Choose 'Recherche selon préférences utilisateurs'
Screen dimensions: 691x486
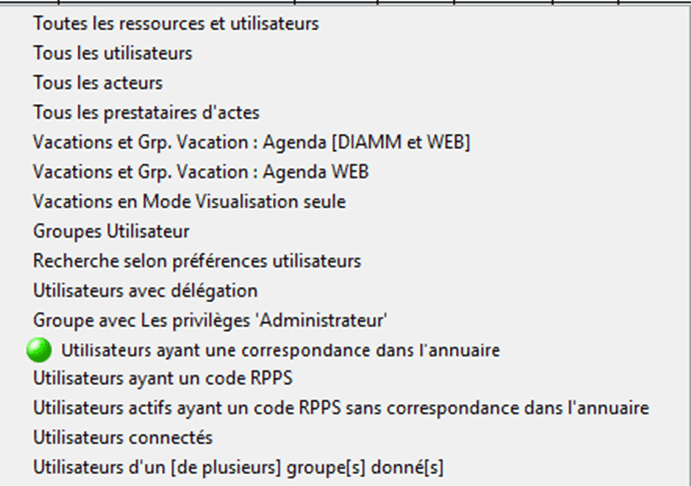point(197,261)
